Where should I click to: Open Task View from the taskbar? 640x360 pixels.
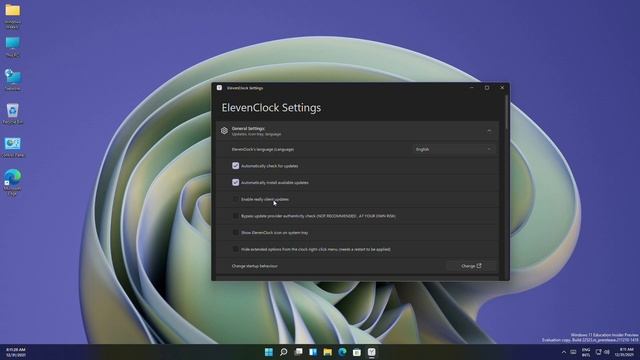click(298, 352)
